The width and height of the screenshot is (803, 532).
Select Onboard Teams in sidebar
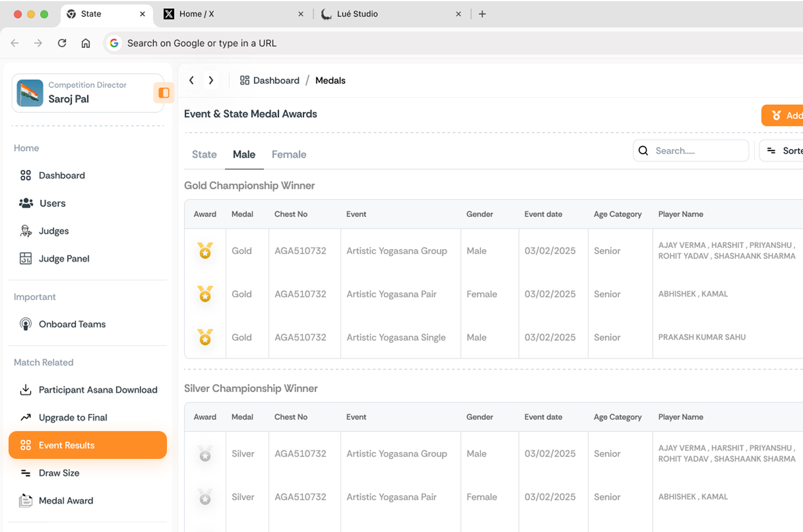click(x=72, y=325)
